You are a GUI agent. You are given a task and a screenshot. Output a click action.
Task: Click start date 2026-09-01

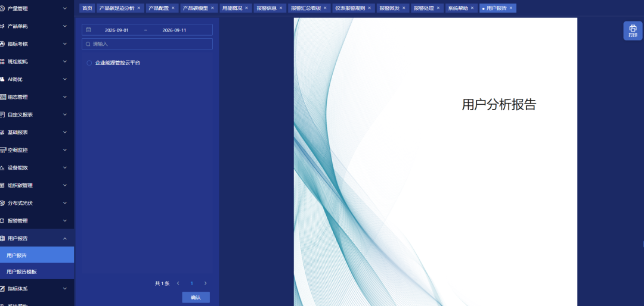pos(117,30)
